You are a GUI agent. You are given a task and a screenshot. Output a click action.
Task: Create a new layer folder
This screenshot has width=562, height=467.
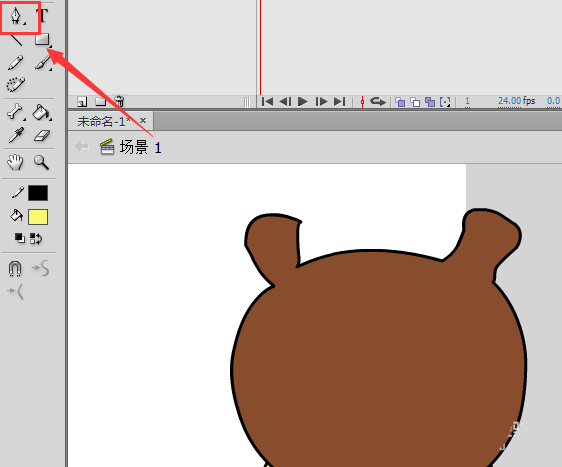point(101,102)
